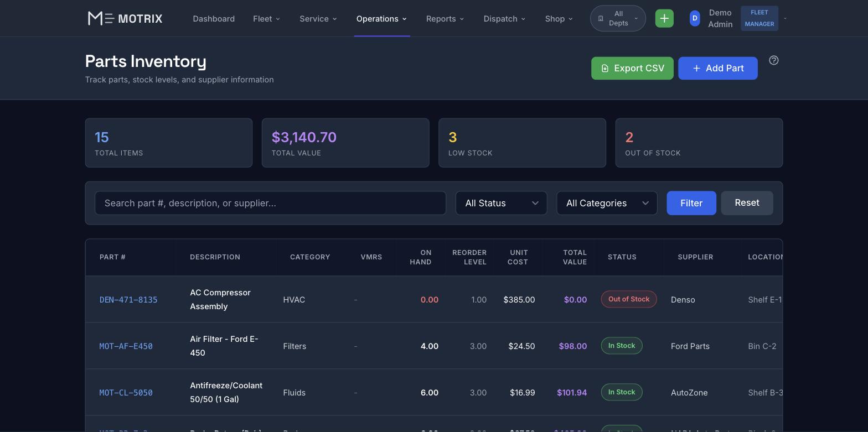868x432 pixels.
Task: Click the Fleet Manager role badge
Action: pyautogui.click(x=759, y=18)
